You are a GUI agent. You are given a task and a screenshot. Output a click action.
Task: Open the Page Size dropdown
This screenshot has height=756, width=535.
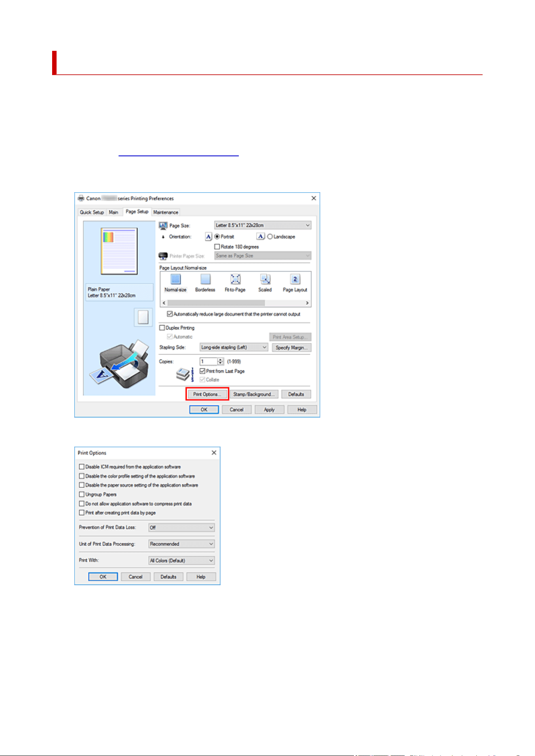[263, 225]
